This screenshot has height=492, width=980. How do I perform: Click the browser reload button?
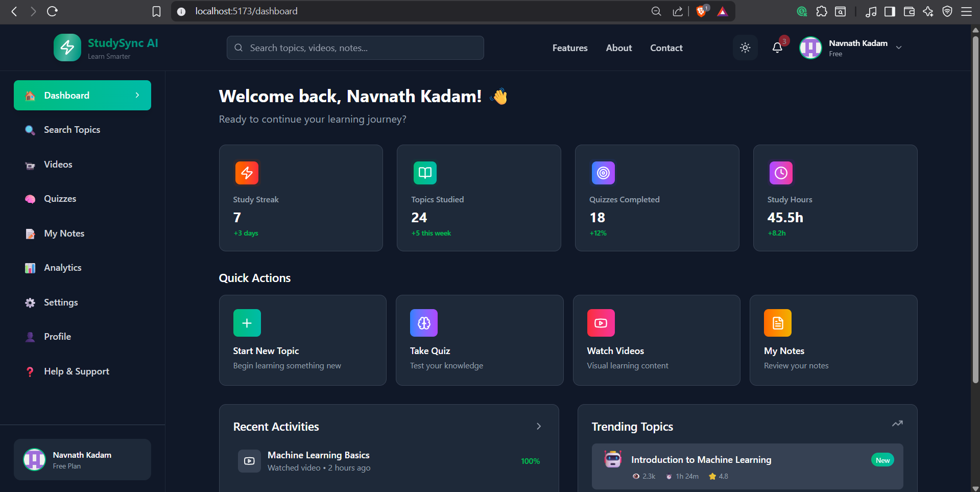pyautogui.click(x=52, y=11)
